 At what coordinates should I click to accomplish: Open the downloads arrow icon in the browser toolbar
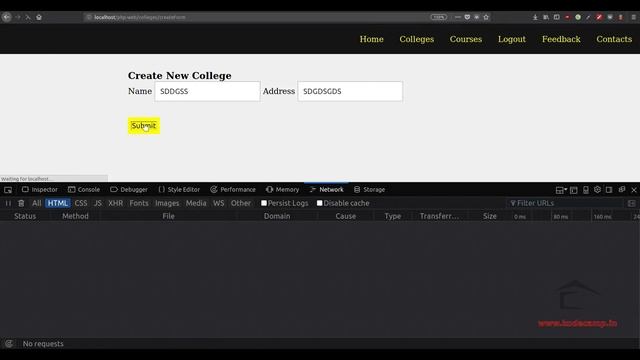coord(535,17)
